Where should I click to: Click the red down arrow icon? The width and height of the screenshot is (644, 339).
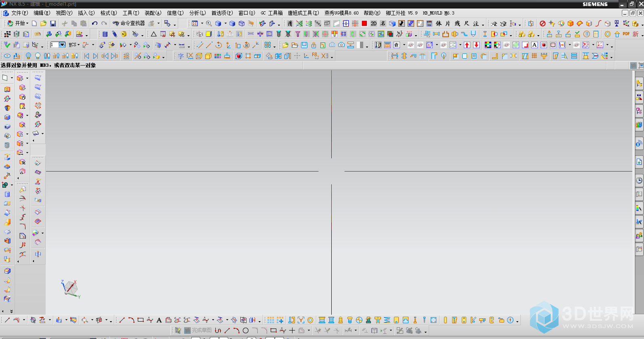476,45
